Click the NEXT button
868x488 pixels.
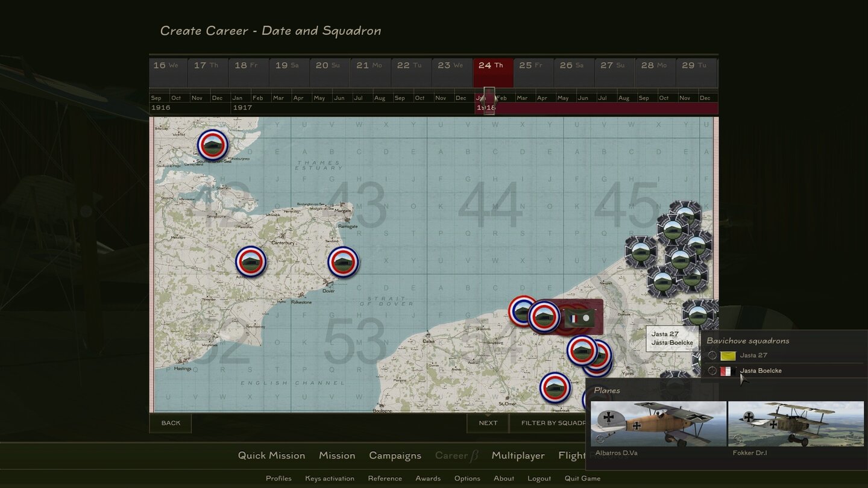coord(488,423)
